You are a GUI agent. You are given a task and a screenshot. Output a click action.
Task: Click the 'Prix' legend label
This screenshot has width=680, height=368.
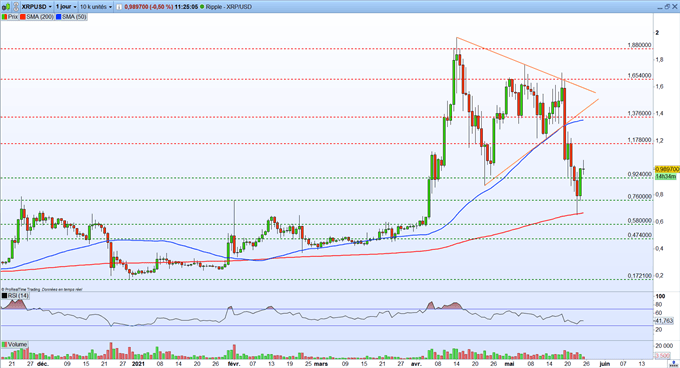click(x=13, y=17)
